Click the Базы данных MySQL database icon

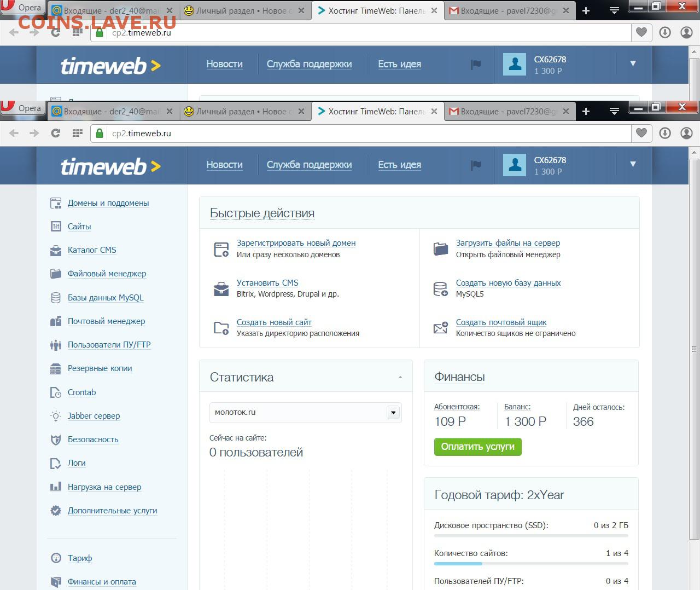[56, 298]
